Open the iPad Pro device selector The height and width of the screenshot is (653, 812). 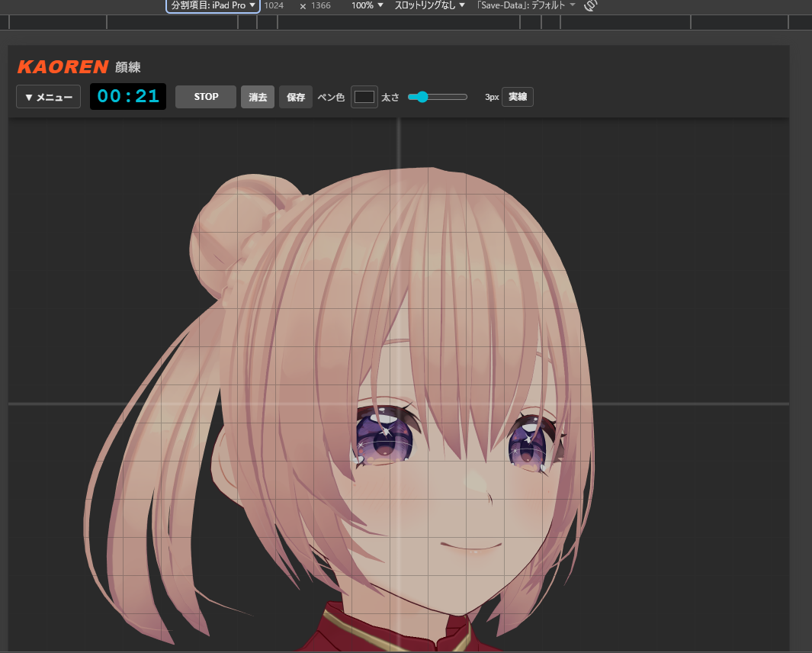pyautogui.click(x=212, y=5)
